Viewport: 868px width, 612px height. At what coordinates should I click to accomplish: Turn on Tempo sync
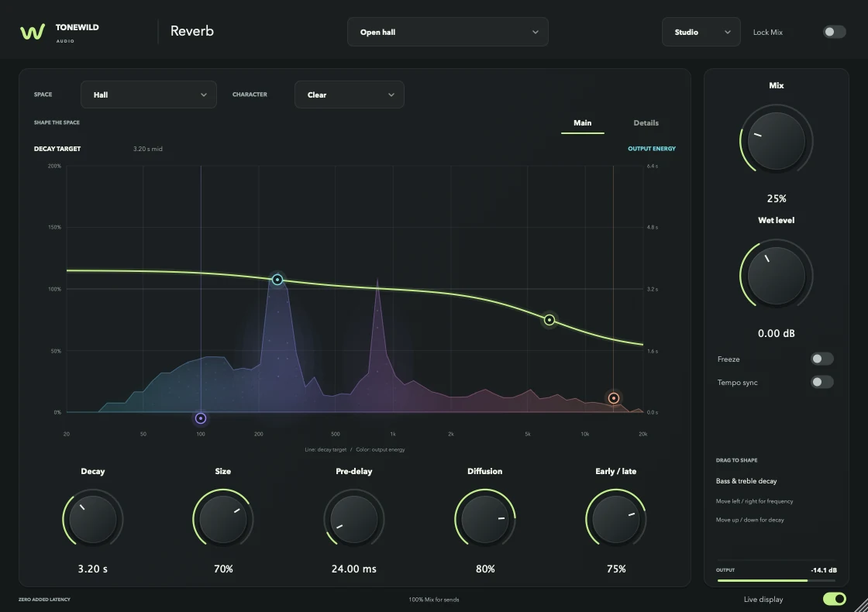click(x=822, y=382)
